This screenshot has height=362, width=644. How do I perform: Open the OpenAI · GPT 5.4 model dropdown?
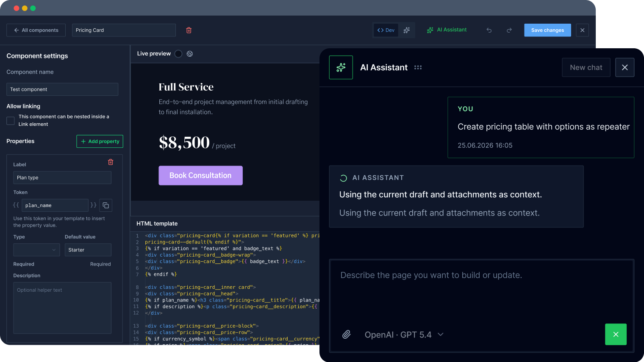(x=404, y=334)
